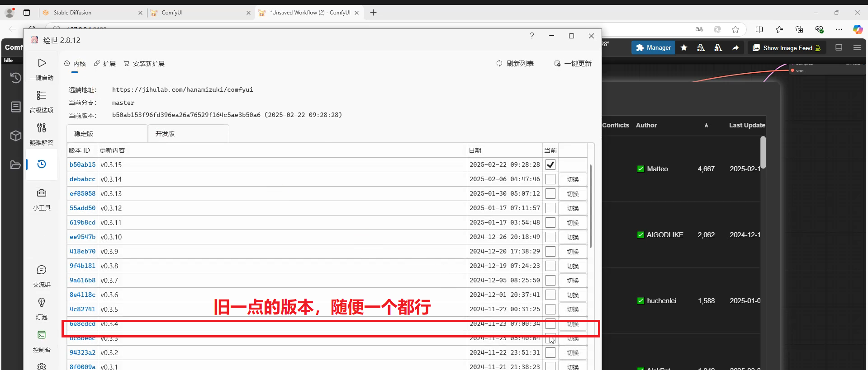868x370 pixels.
Task: Open ComfyUI workflows folder icon
Action: pos(15,164)
